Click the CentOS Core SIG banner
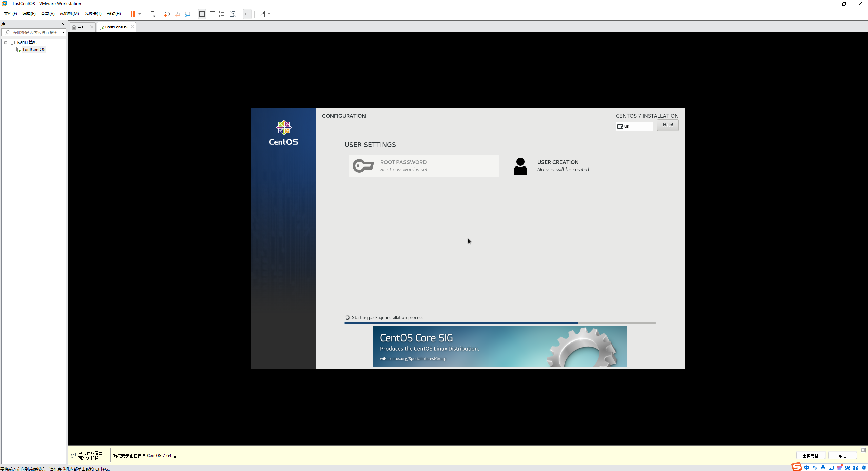 [500, 346]
